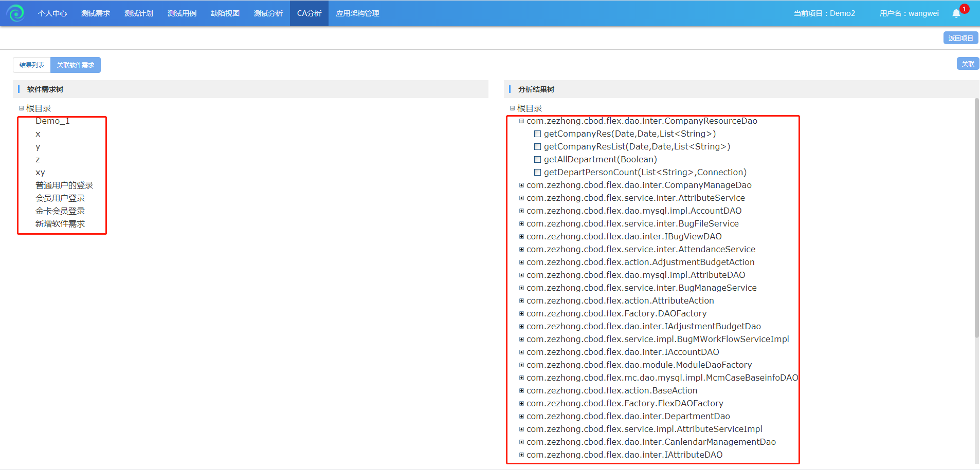
Task: Select the Demo_1 requirement item
Action: coord(52,121)
